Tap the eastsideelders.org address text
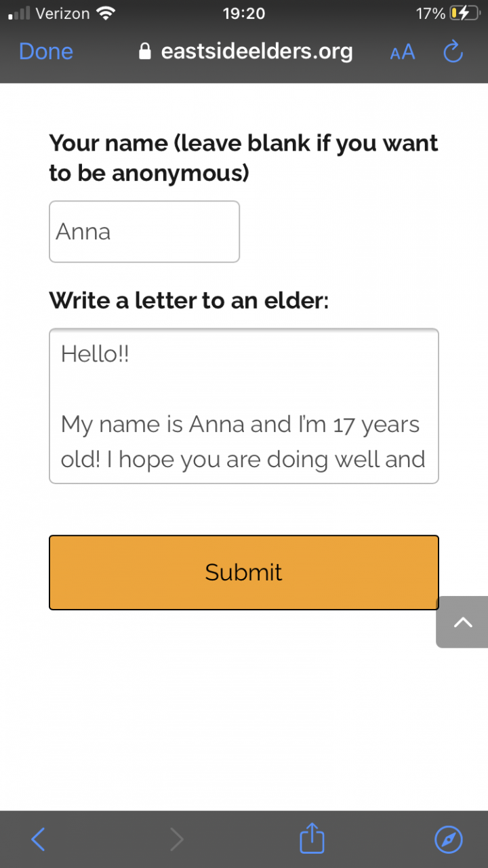 [256, 52]
